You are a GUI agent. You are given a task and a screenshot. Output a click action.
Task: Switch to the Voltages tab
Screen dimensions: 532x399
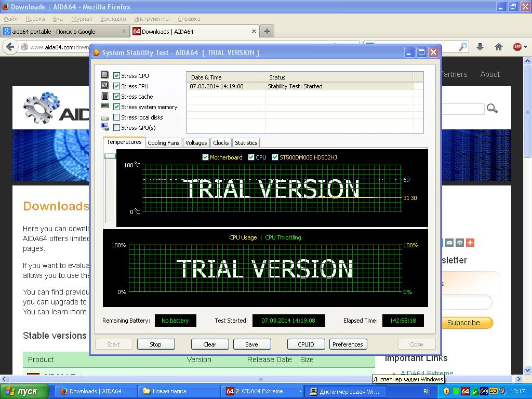(196, 143)
